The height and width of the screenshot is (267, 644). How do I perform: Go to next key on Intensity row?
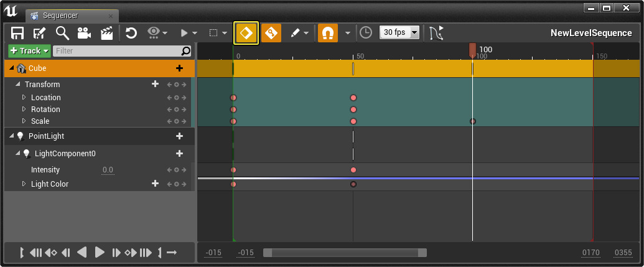pos(184,170)
